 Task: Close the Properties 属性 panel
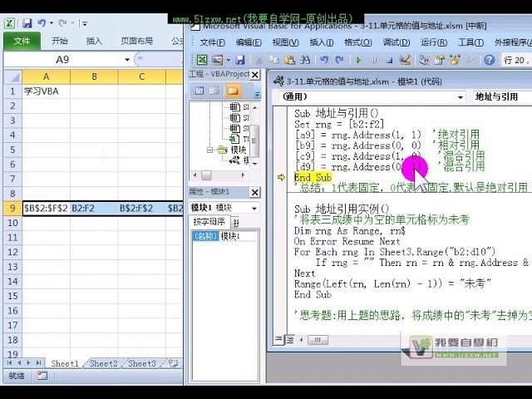click(255, 193)
